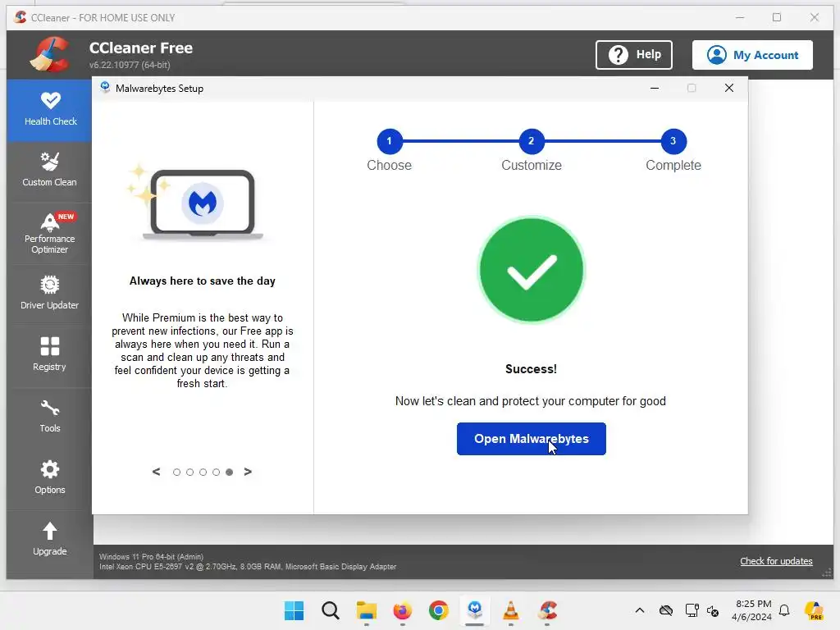Click the network display tray icon
The width and height of the screenshot is (840, 630).
tap(692, 610)
